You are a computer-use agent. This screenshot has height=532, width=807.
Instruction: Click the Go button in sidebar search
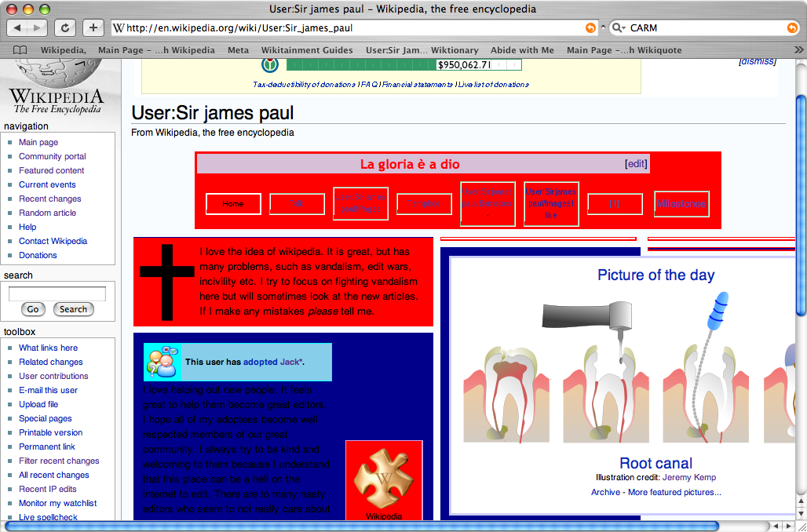pyautogui.click(x=33, y=309)
